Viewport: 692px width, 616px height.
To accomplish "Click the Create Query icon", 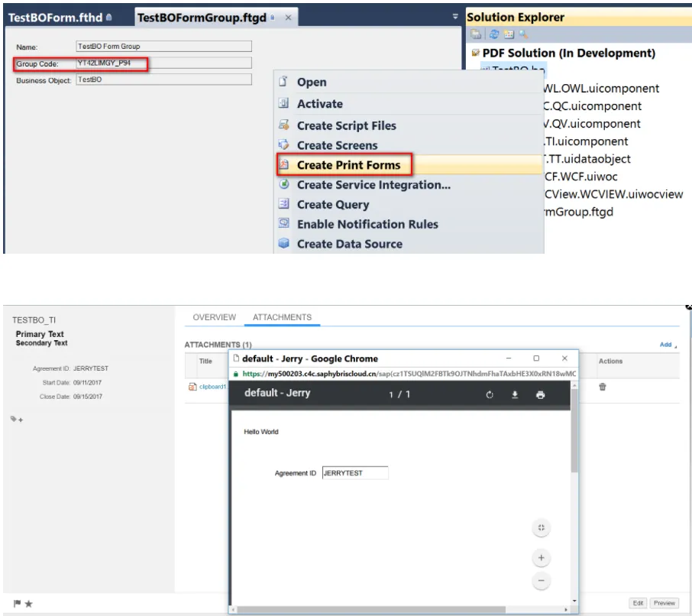I will [284, 203].
